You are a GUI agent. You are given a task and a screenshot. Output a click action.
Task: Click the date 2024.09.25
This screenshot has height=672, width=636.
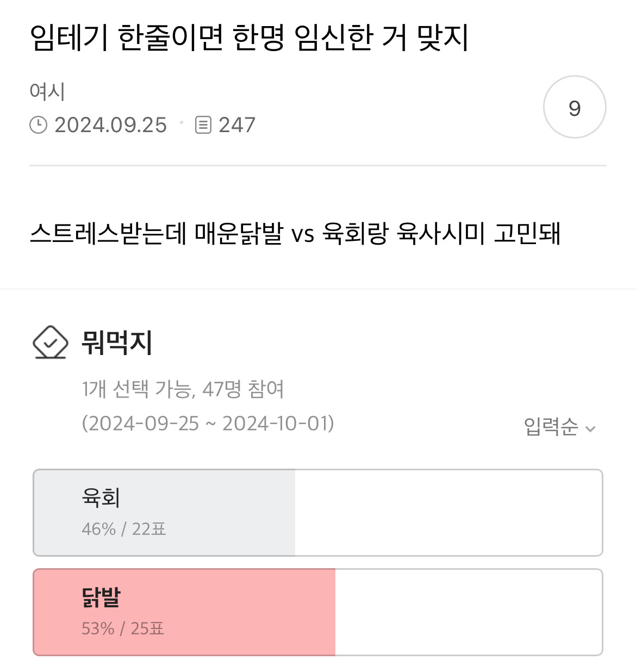pos(110,125)
